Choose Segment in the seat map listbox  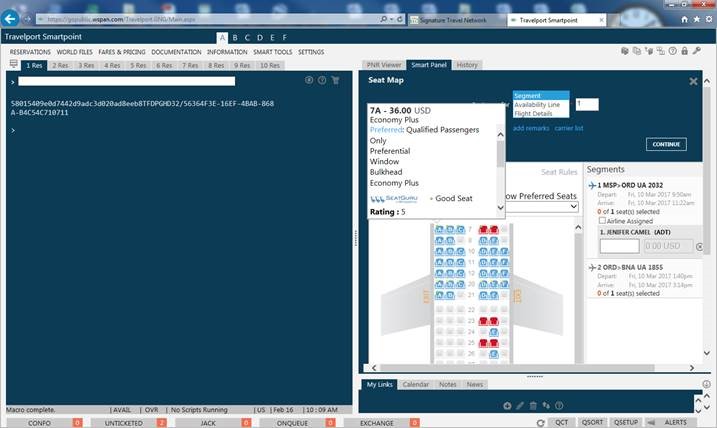coord(541,96)
